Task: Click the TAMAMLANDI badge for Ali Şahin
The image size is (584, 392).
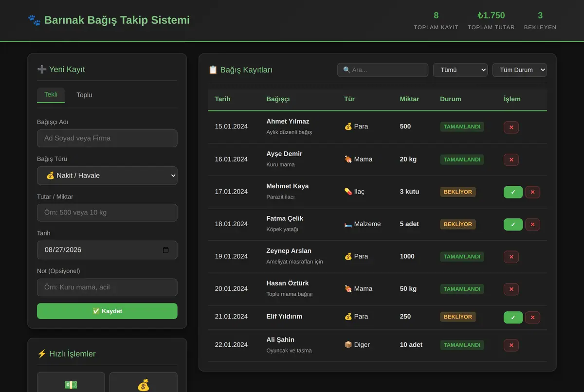Action: coord(462,345)
